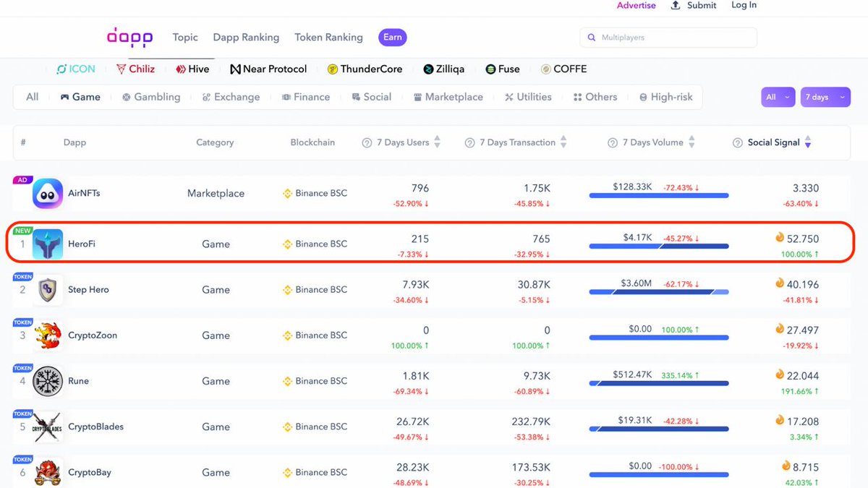Open the Step Hero shield icon
The height and width of the screenshot is (488, 868).
coord(48,289)
